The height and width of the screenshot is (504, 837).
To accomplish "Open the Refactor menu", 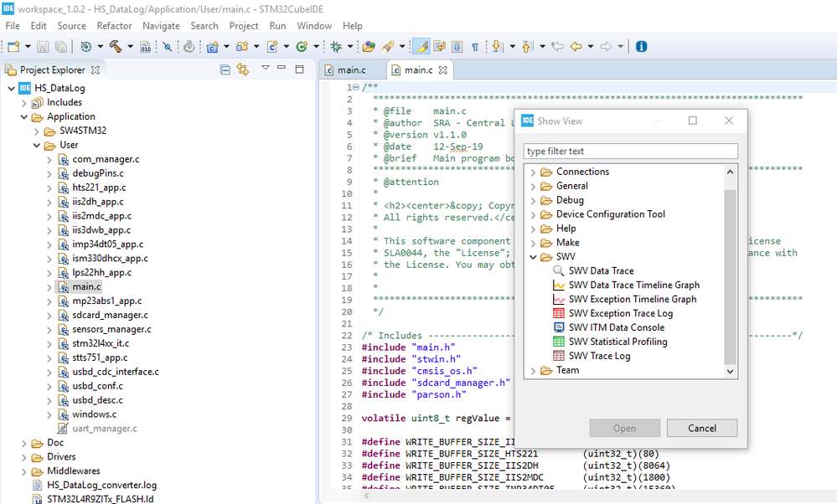I will [x=114, y=26].
